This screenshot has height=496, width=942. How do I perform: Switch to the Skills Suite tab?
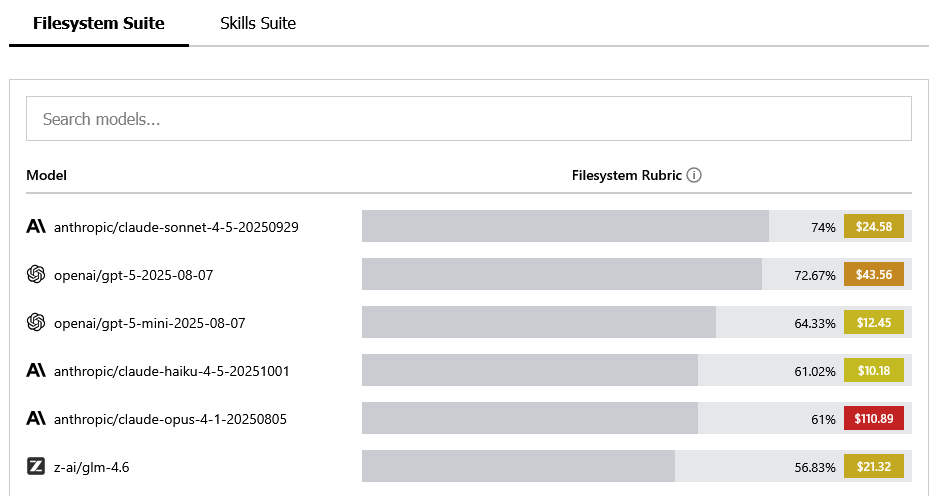(x=258, y=23)
